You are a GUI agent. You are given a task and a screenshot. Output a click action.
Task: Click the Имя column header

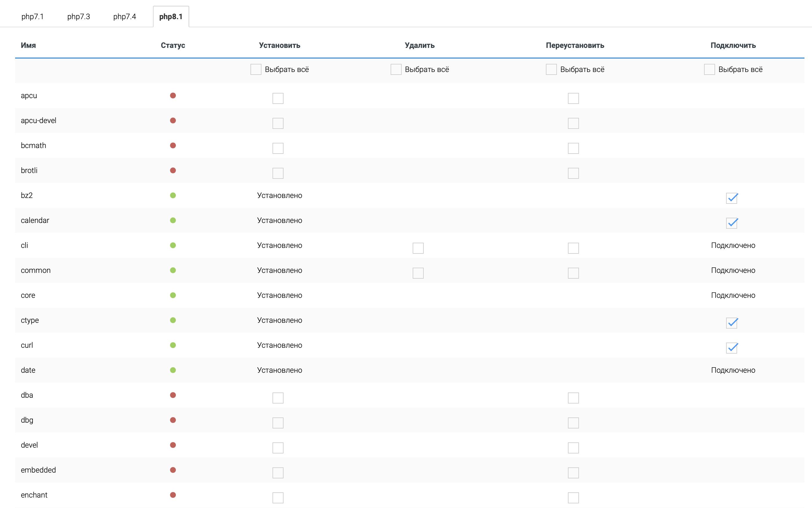(x=28, y=45)
